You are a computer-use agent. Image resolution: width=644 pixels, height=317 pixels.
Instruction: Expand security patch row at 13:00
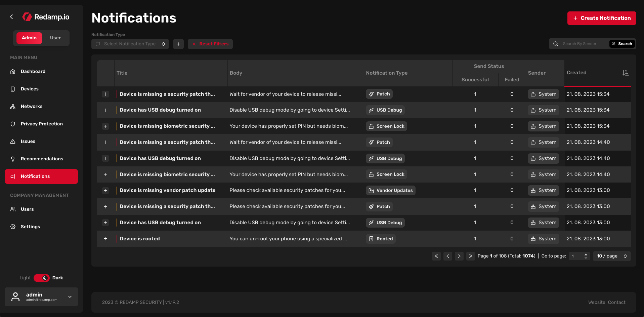[105, 207]
